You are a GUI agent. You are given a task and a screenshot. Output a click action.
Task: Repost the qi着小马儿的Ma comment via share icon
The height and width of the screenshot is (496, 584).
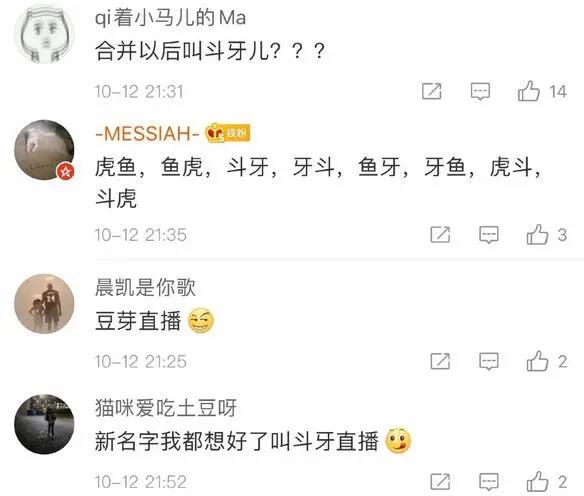pyautogui.click(x=432, y=91)
